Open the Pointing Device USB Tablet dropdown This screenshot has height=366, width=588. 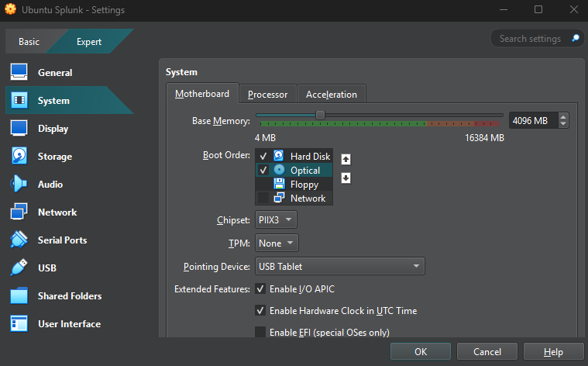tap(340, 266)
